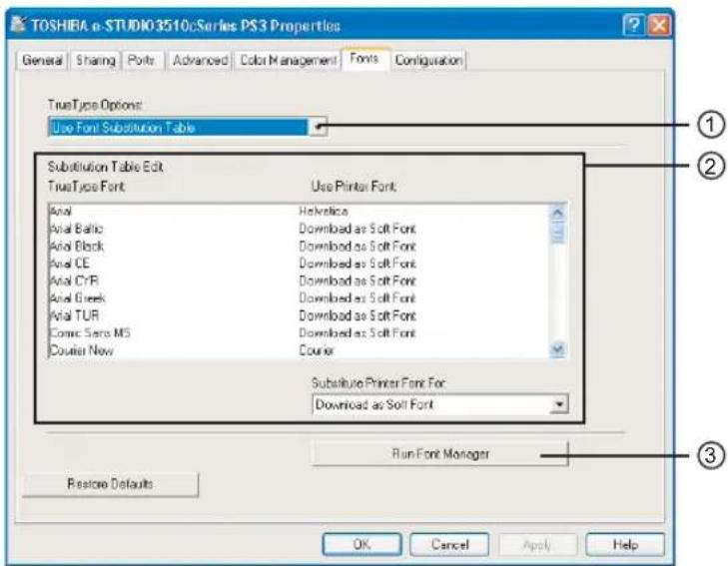This screenshot has height=566, width=728.
Task: Click the Courier printer font entry
Action: pyautogui.click(x=317, y=350)
